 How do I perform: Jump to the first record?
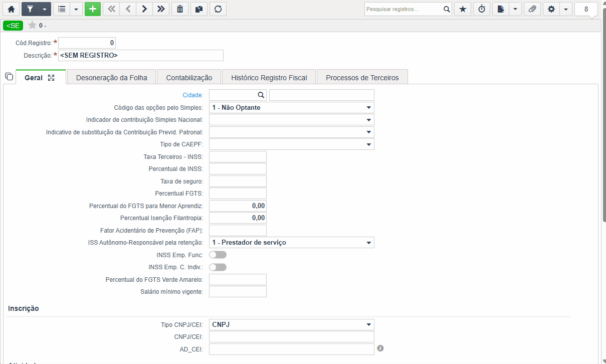111,9
